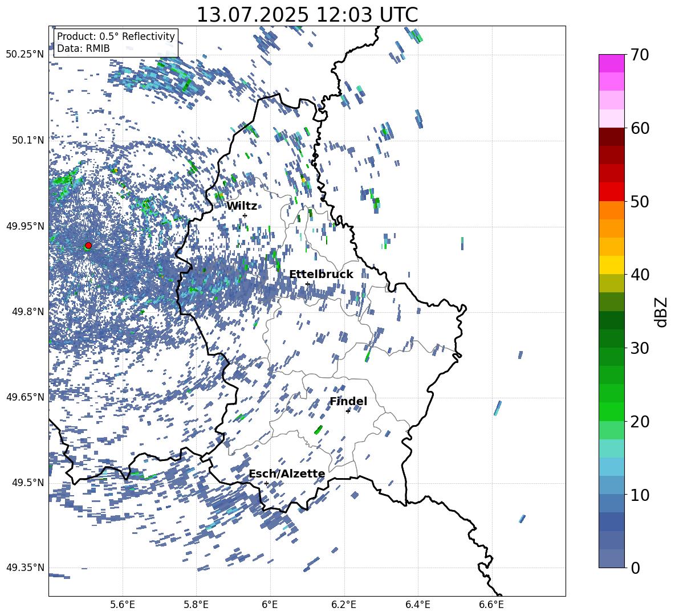The image size is (675, 616).
Task: Click the 'Data: RMIB' text
Action: point(83,48)
